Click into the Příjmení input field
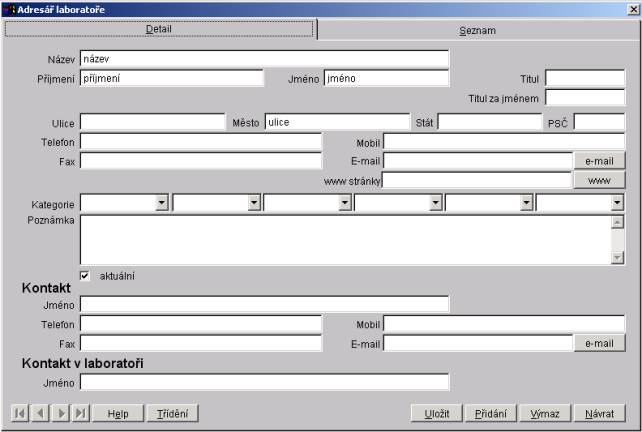 [170, 78]
